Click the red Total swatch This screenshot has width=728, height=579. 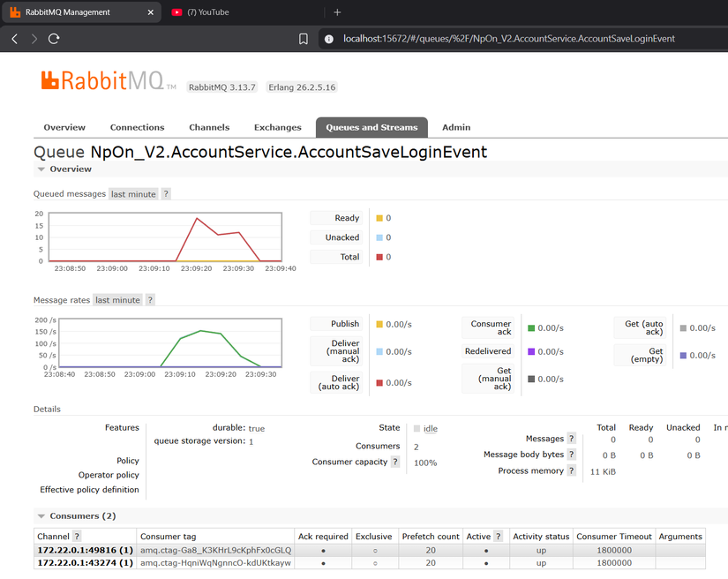click(x=379, y=257)
